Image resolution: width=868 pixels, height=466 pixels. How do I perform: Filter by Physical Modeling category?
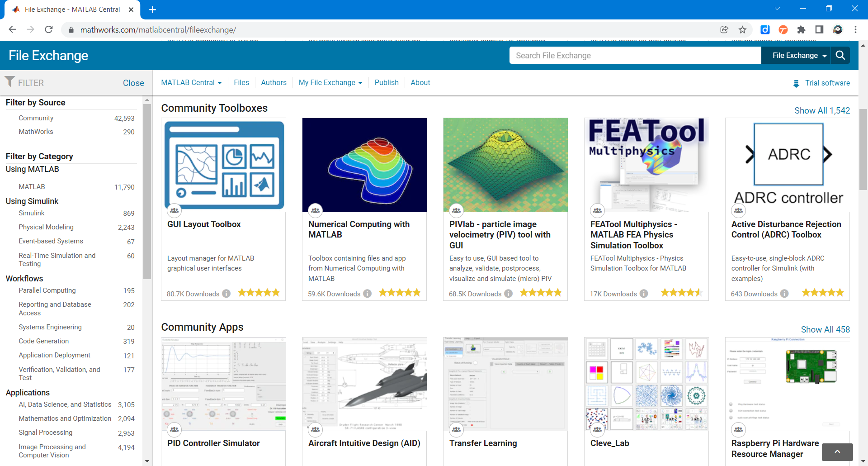point(46,227)
